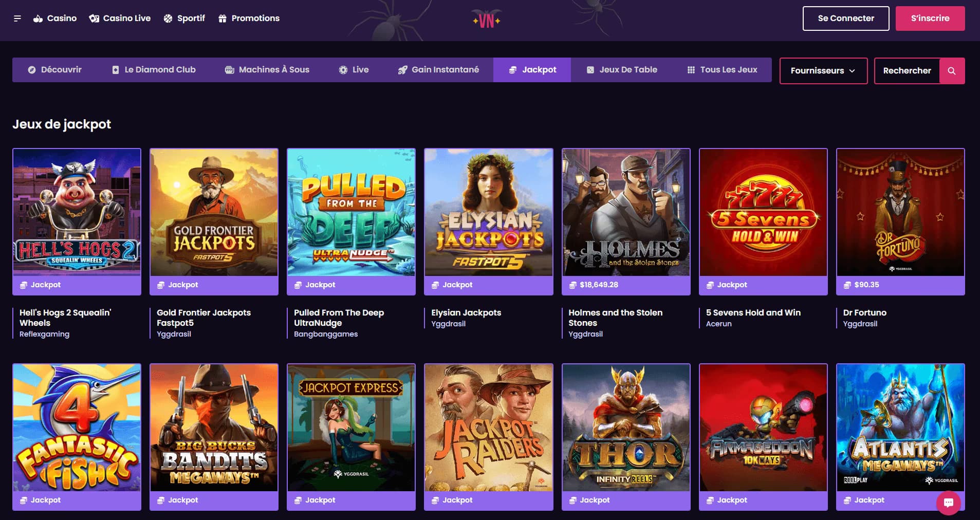Click the VN site logo
The image size is (980, 520).
[486, 21]
